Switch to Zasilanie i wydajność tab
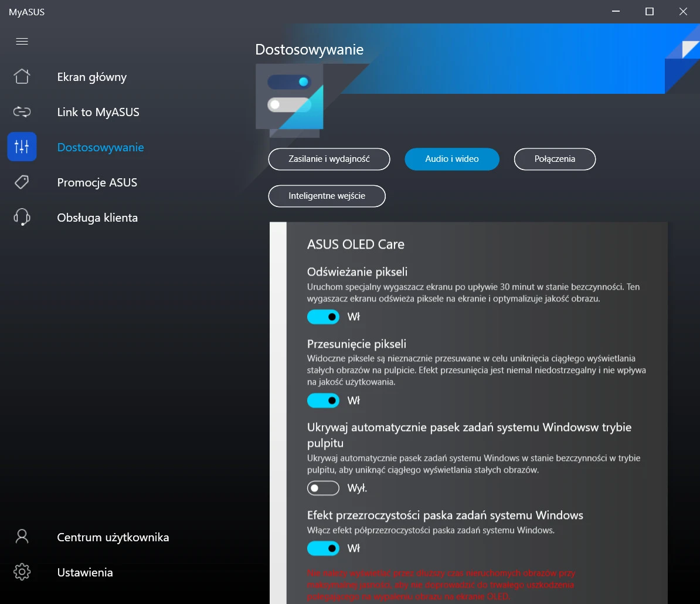 (329, 159)
